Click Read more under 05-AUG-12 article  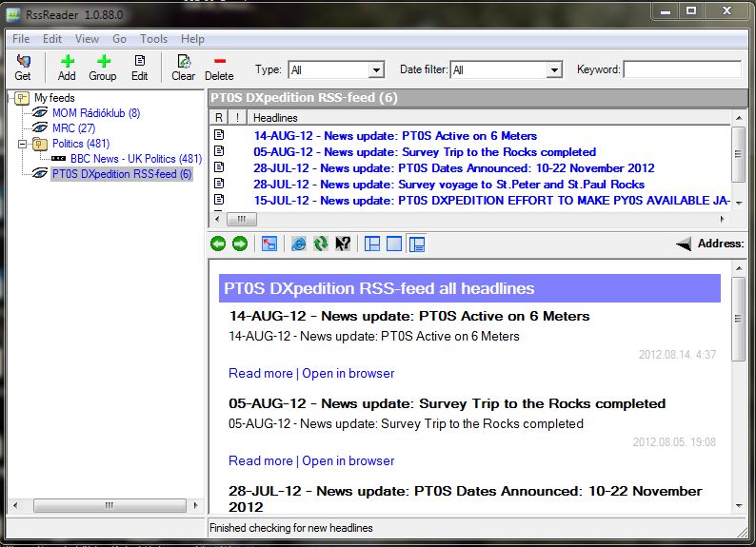[260, 460]
